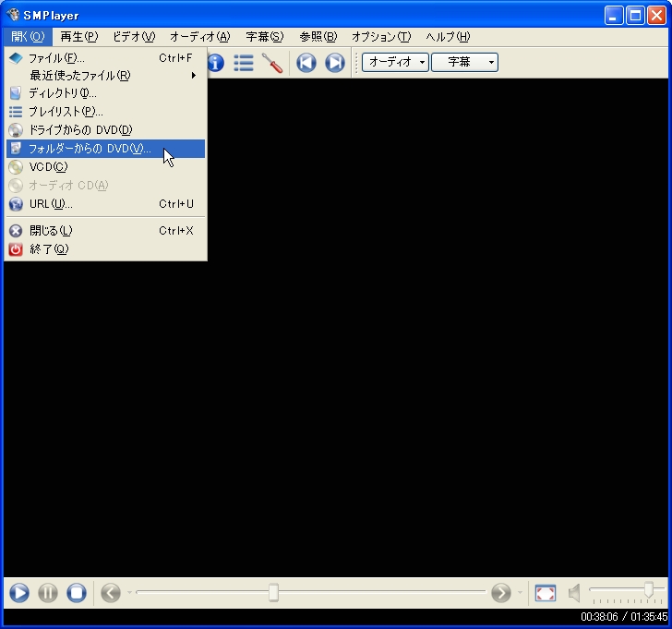The image size is (672, 629).
Task: Minimize the SMPlayer window
Action: 614,16
